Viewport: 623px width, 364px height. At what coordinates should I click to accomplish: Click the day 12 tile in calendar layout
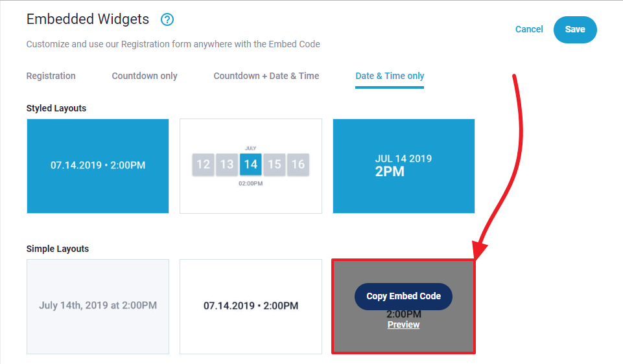pyautogui.click(x=204, y=165)
